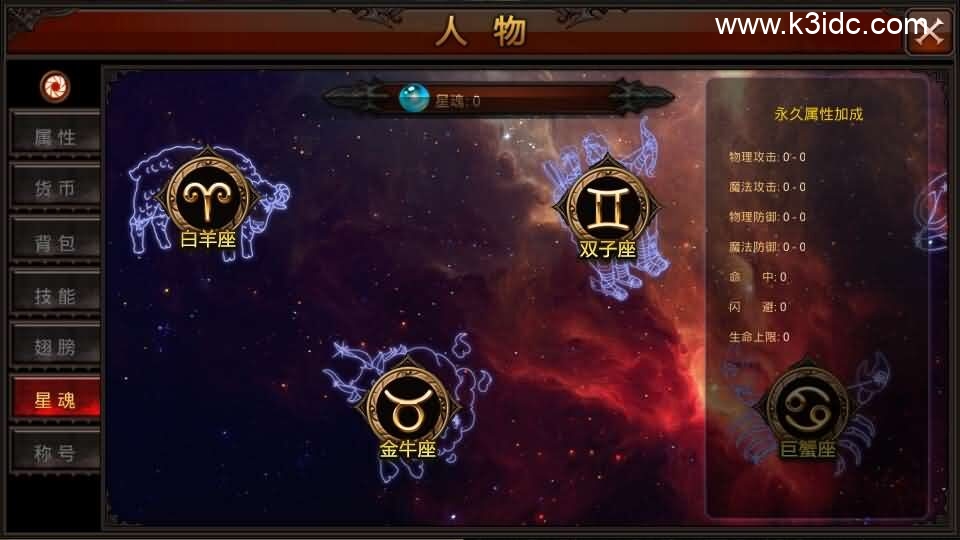Image resolution: width=960 pixels, height=540 pixels.
Task: Click the red swirl icon above sidebar tabs
Action: (x=55, y=86)
